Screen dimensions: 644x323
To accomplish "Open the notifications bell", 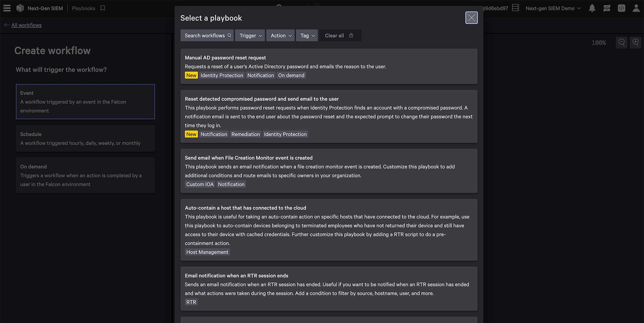I will click(592, 8).
